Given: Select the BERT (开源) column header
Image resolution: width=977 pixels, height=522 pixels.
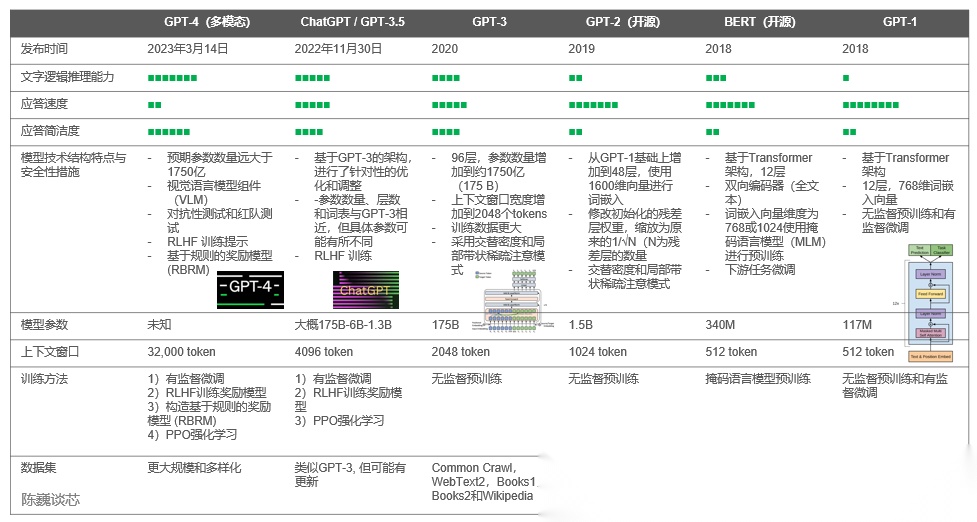Looking at the screenshot, I should 760,22.
